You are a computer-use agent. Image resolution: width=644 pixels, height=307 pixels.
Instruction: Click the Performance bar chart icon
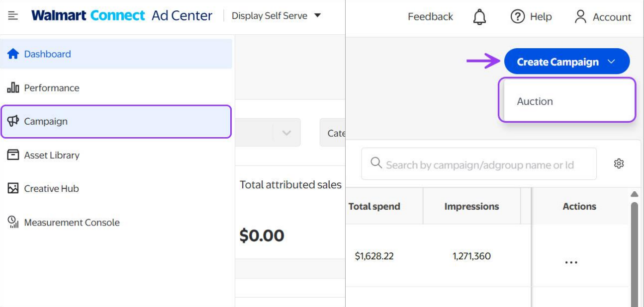pyautogui.click(x=13, y=88)
